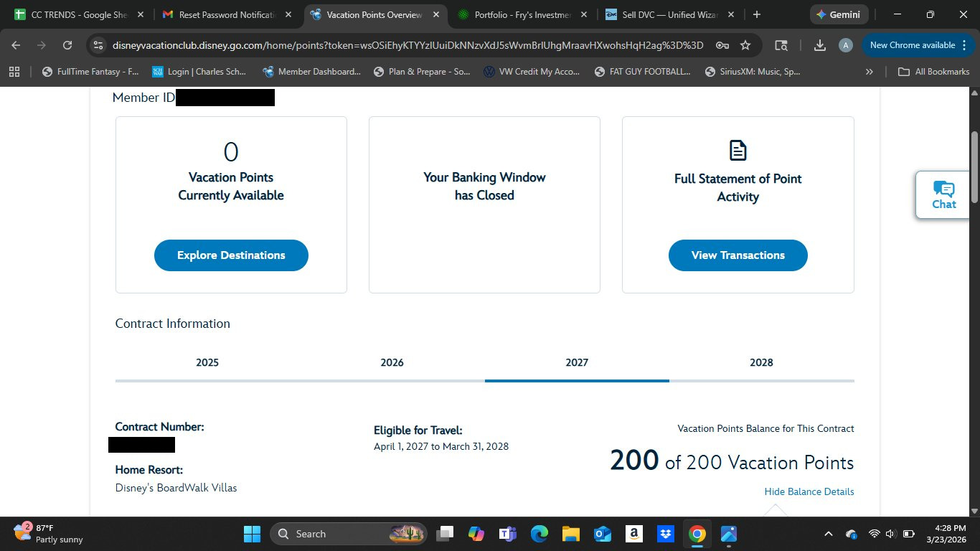Click the Explore Destinations button
The width and height of the screenshot is (980, 551).
click(x=231, y=255)
